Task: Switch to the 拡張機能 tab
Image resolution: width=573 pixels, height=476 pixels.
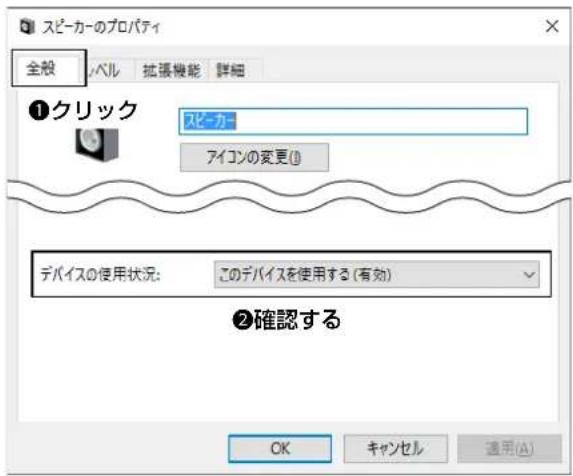Action: tap(171, 70)
